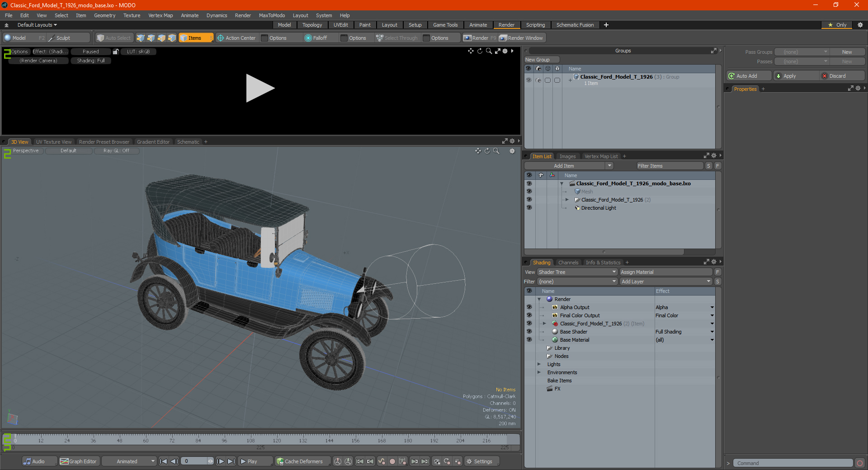The height and width of the screenshot is (470, 868).
Task: Expand Classic_Ford_Model_T_1926 in Item List
Action: click(567, 200)
